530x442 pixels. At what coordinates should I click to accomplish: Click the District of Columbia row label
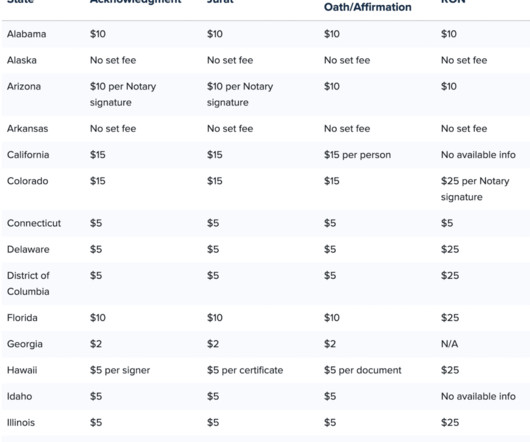click(x=28, y=284)
